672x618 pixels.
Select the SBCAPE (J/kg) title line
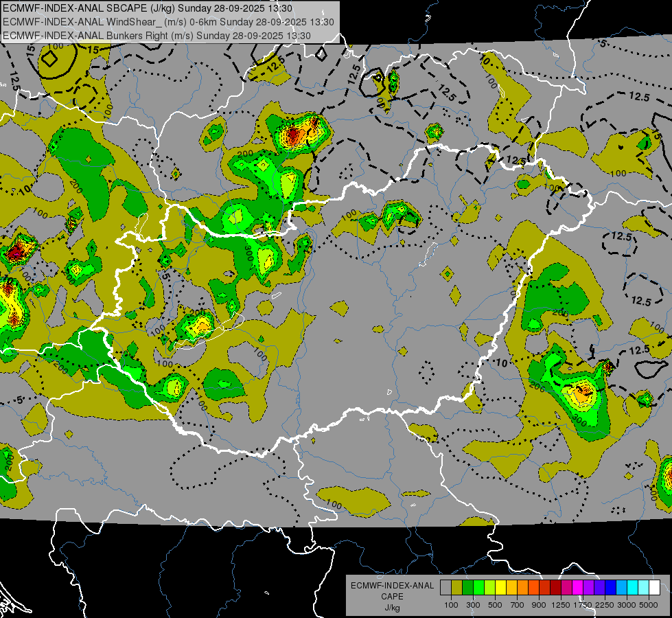point(148,8)
